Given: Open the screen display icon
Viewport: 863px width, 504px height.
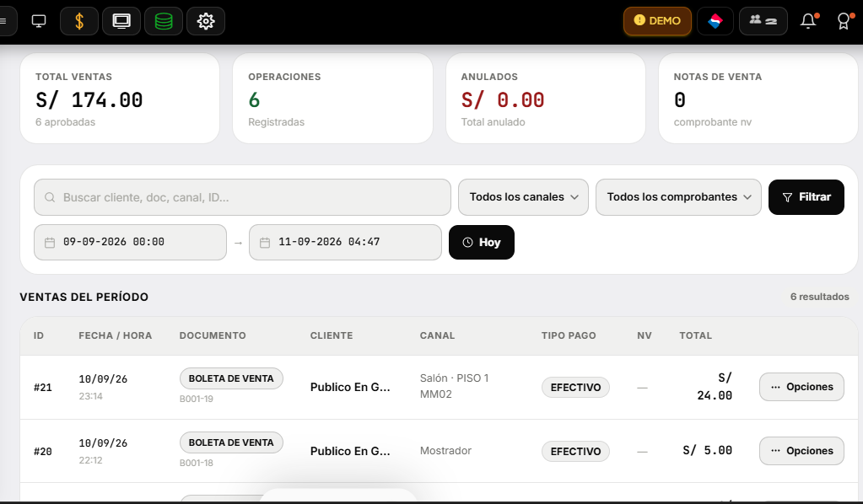Looking at the screenshot, I should click(121, 21).
